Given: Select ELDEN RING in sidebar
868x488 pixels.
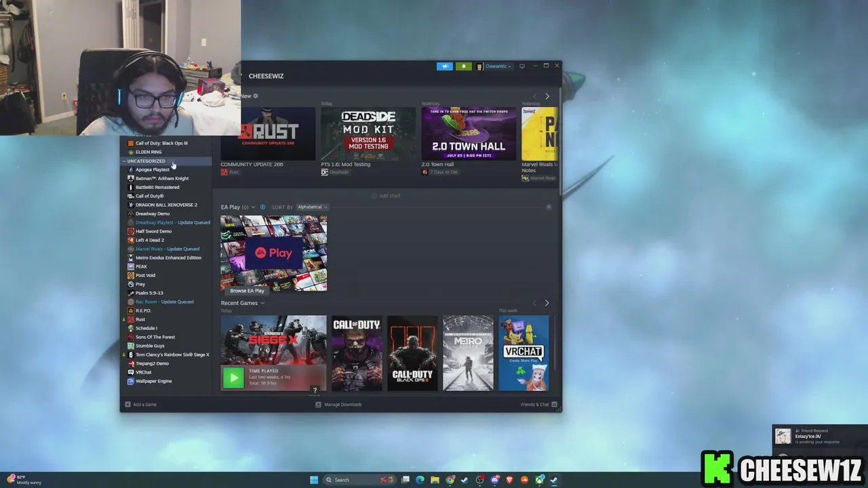Looking at the screenshot, I should tap(149, 152).
